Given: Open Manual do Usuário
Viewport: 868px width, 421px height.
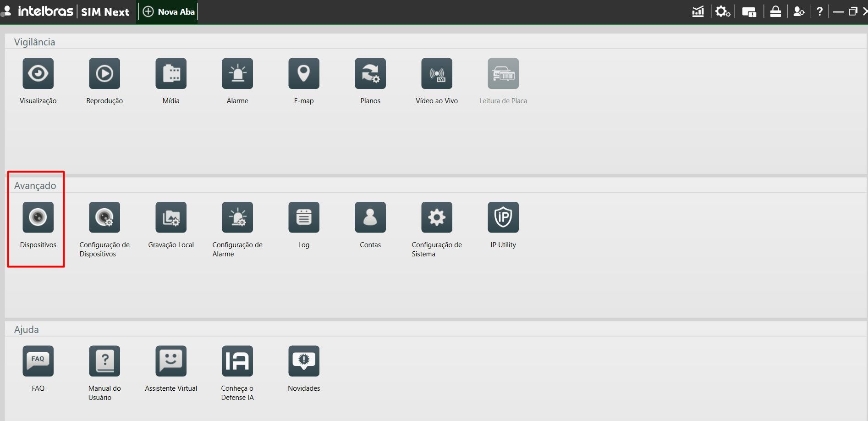Looking at the screenshot, I should [104, 361].
